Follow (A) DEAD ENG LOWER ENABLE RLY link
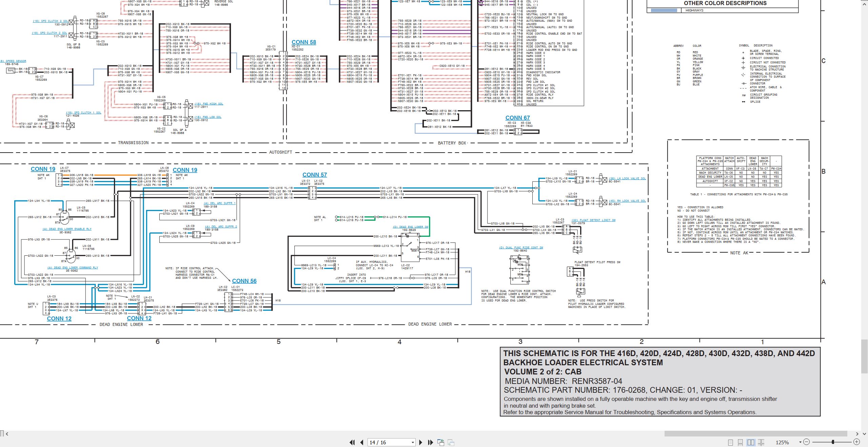The height and width of the screenshot is (447, 868). tap(67, 229)
